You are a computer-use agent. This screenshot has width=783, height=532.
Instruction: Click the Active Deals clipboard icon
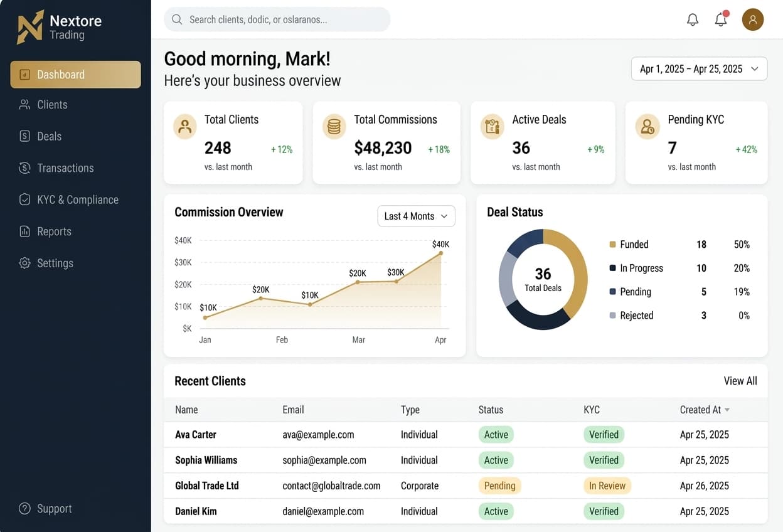(493, 127)
